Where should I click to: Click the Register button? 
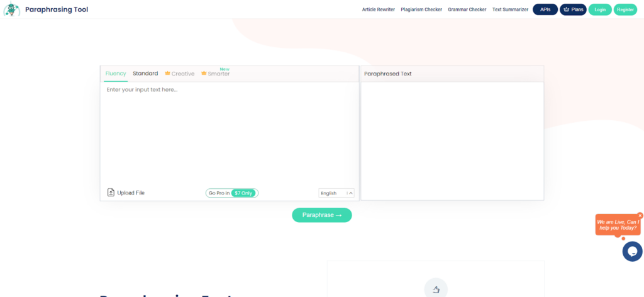(x=625, y=9)
